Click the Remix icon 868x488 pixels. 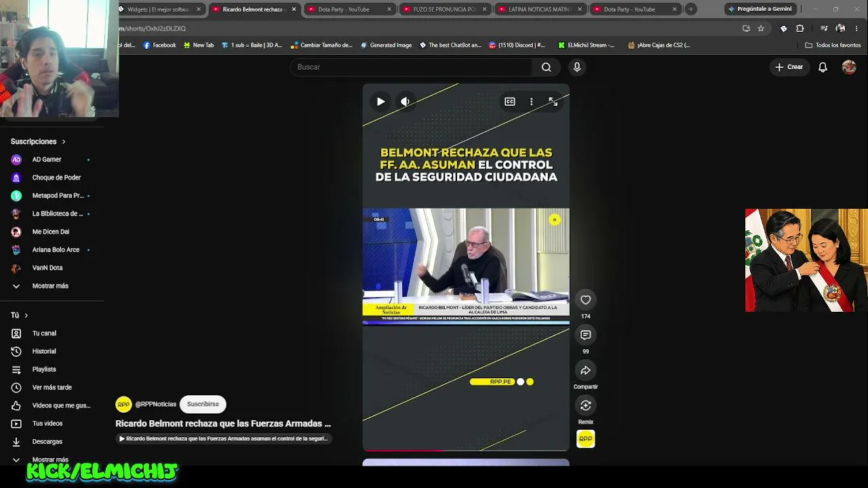click(586, 405)
